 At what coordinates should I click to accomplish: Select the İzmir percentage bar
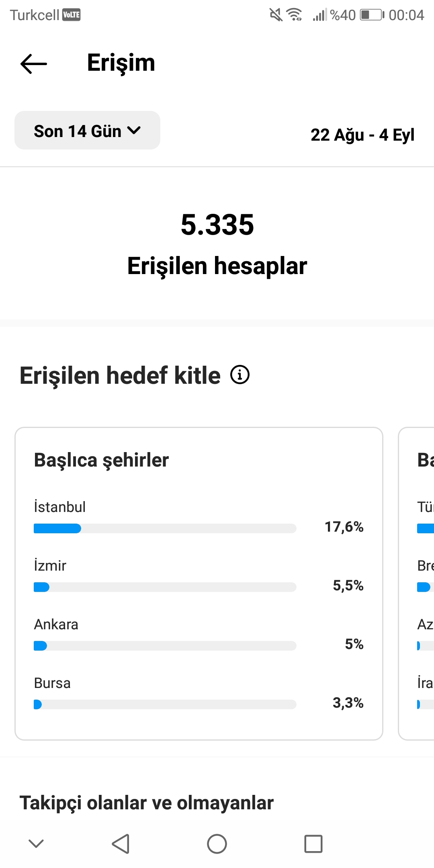coord(165,587)
